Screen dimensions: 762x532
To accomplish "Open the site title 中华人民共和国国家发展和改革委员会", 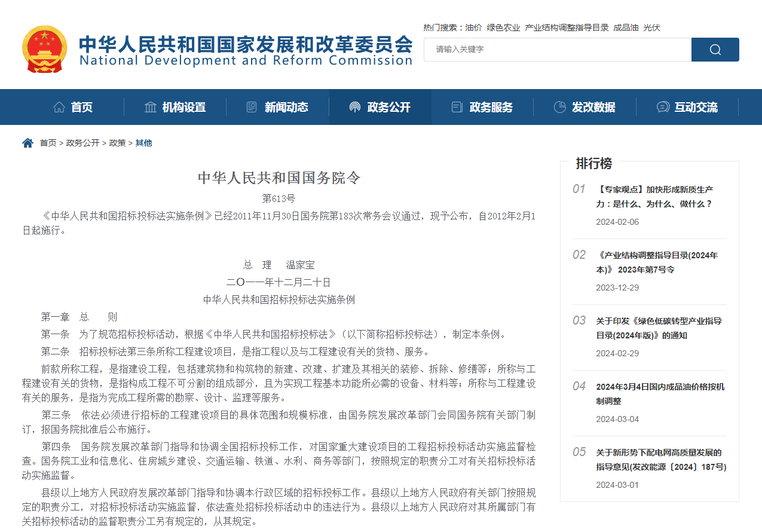I will pos(246,44).
